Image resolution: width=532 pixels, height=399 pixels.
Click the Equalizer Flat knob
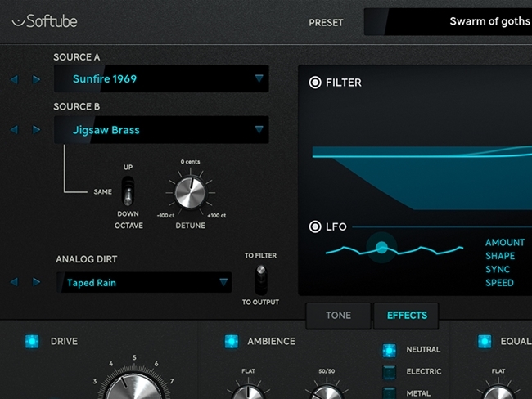(498, 392)
